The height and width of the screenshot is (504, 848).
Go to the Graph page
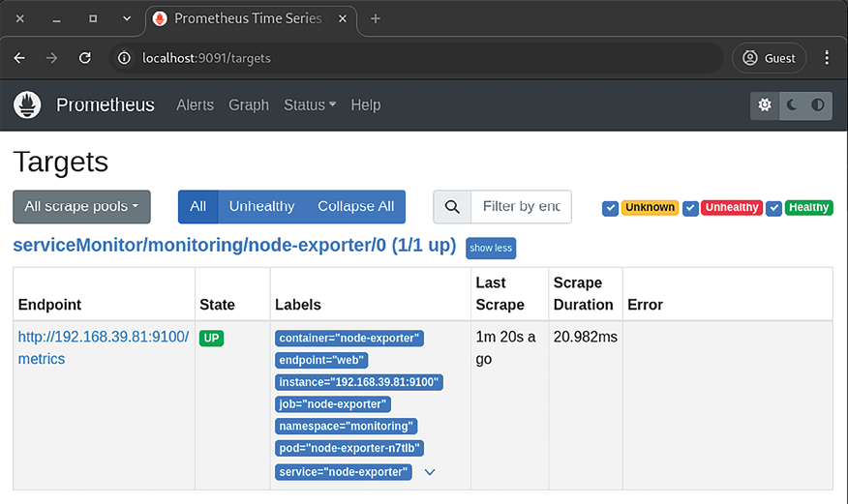click(x=249, y=105)
